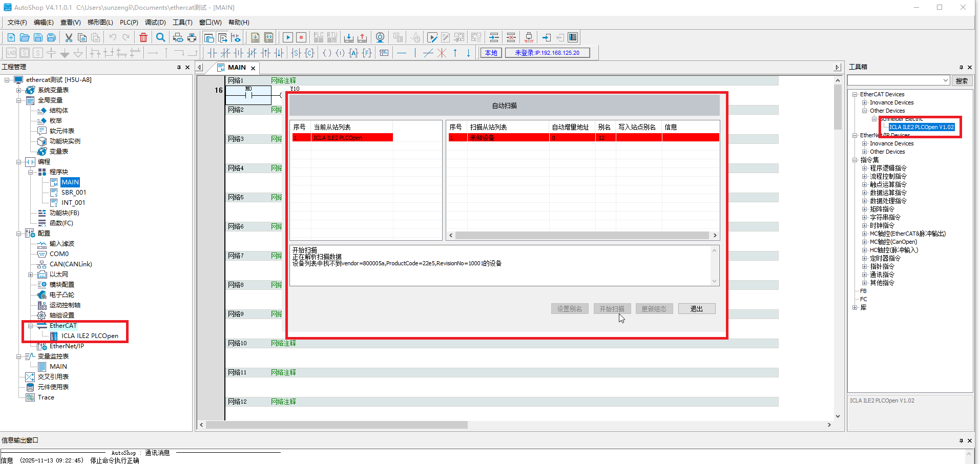Click the 退出 button in scan dialog

[696, 309]
